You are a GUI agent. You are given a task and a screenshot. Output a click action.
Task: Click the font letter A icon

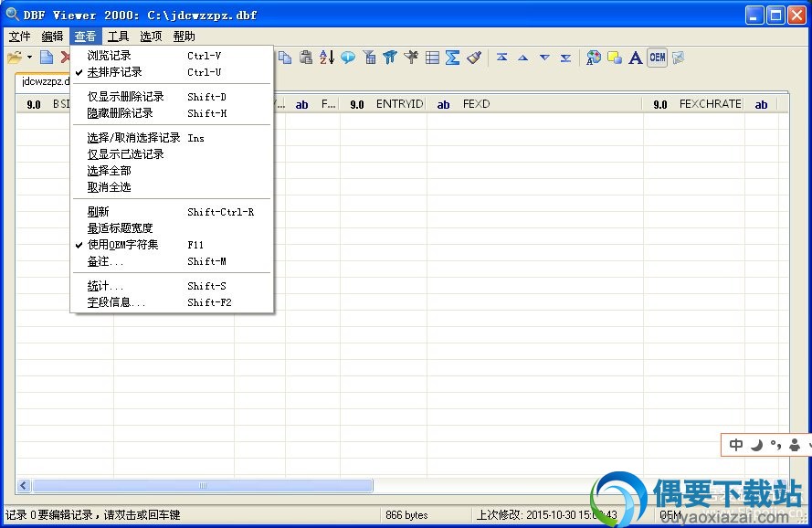(x=636, y=57)
